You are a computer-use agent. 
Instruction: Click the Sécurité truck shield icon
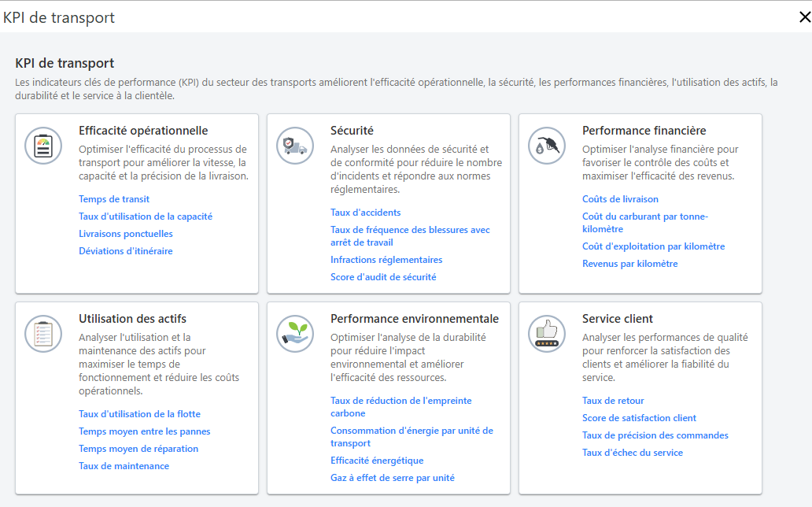pos(295,145)
